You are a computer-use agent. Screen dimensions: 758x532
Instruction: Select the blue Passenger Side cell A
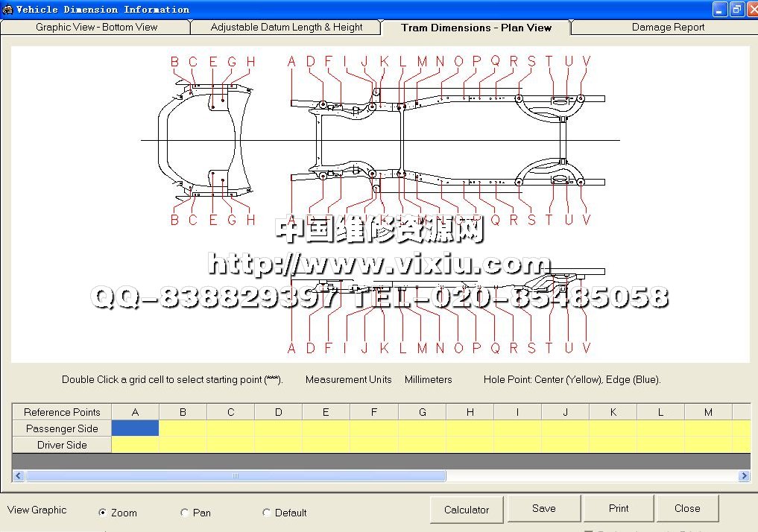(135, 428)
